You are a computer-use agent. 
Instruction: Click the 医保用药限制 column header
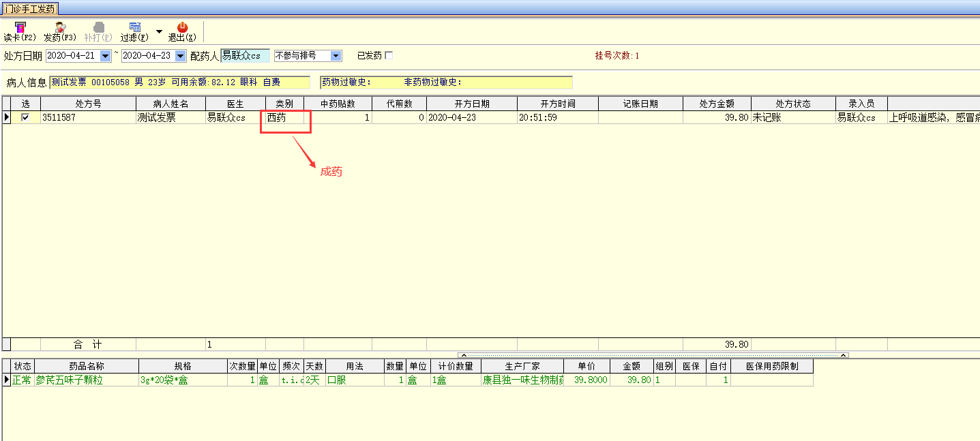coord(771,366)
